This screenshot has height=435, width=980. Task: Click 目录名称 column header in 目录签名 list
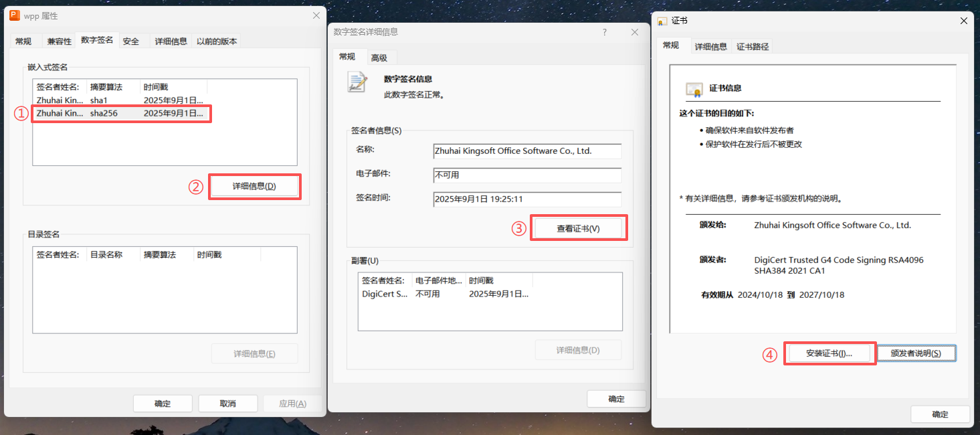point(114,255)
